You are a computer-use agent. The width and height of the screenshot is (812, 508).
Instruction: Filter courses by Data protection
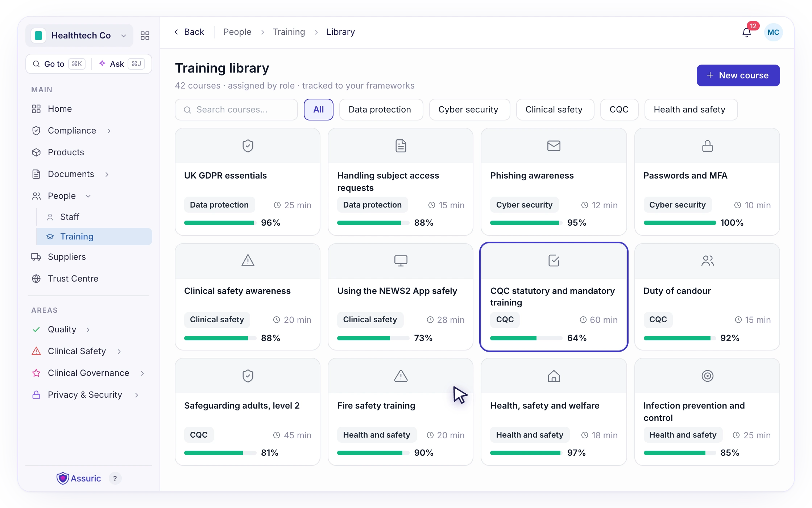pyautogui.click(x=381, y=110)
